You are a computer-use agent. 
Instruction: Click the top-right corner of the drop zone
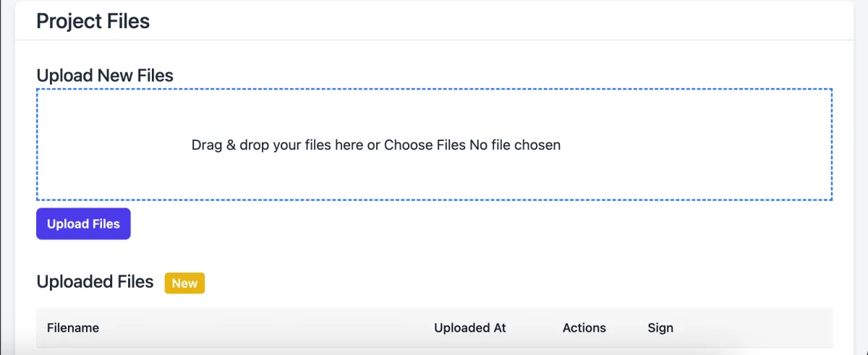click(827, 95)
